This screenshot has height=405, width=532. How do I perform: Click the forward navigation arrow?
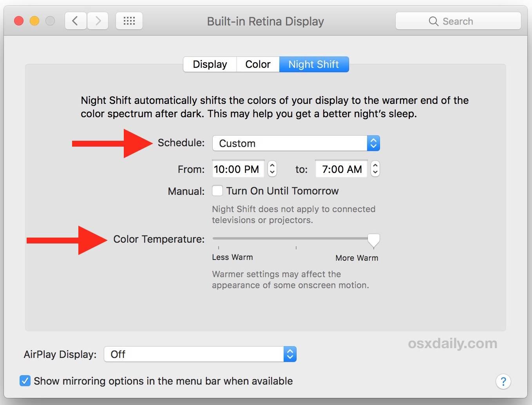[x=98, y=21]
